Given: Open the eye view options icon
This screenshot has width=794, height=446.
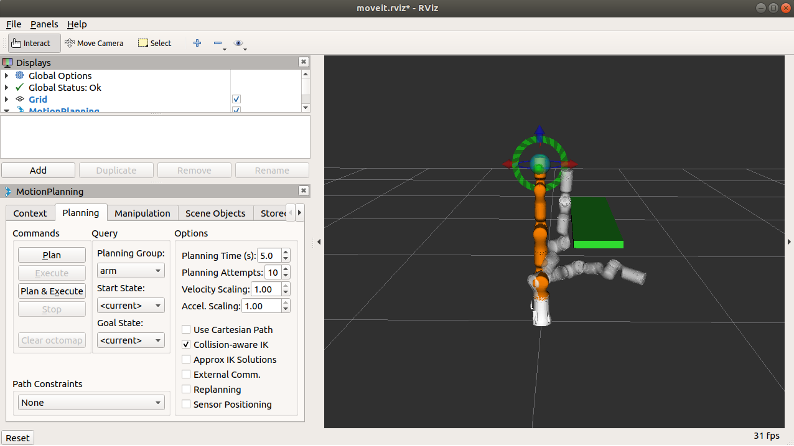Looking at the screenshot, I should [x=238, y=43].
